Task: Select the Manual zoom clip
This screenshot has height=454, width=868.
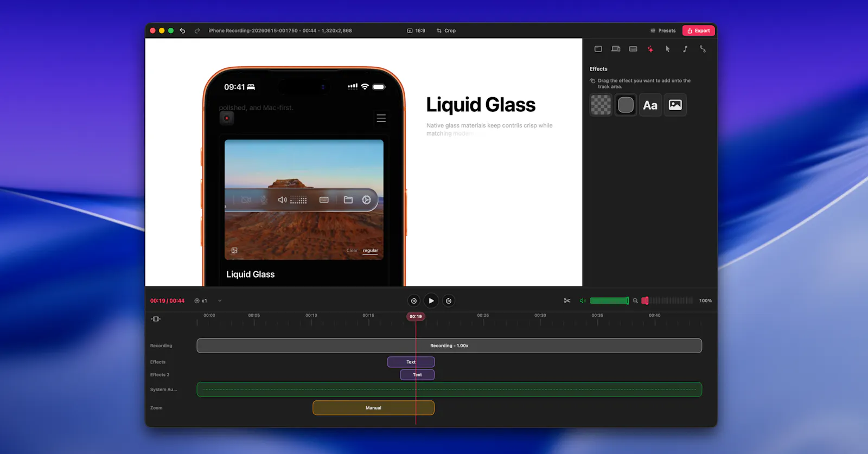Action: point(373,408)
